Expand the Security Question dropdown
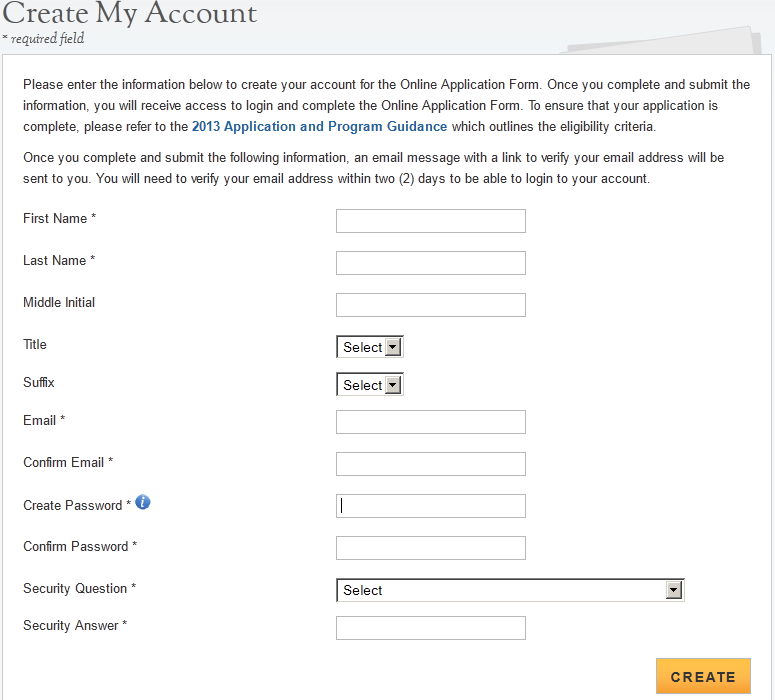Image resolution: width=775 pixels, height=700 pixels. (509, 590)
